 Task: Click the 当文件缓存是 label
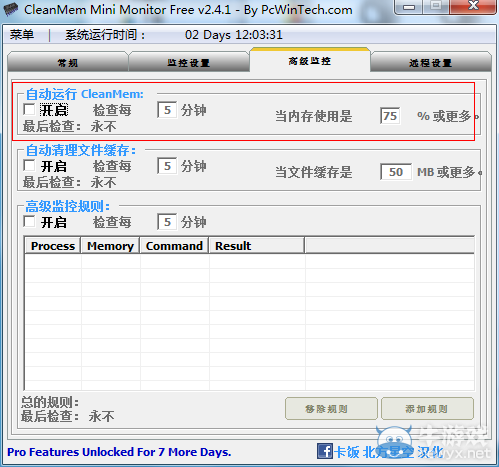pyautogui.click(x=314, y=172)
